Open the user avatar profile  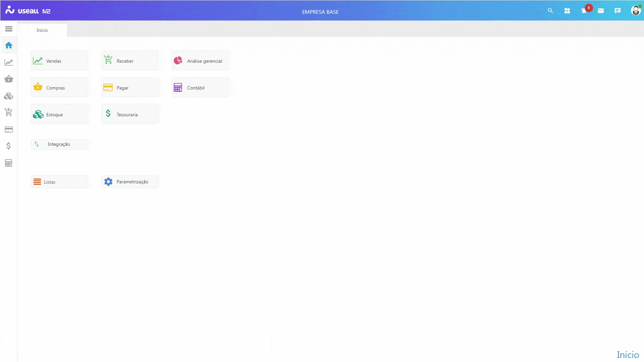636,10
